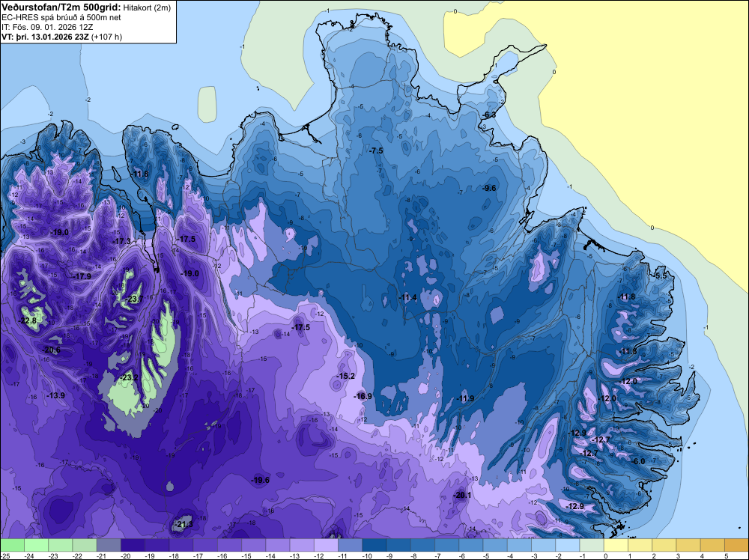This screenshot has width=749, height=560.
Task: Click the '5' legend scale label
Action: (x=727, y=556)
